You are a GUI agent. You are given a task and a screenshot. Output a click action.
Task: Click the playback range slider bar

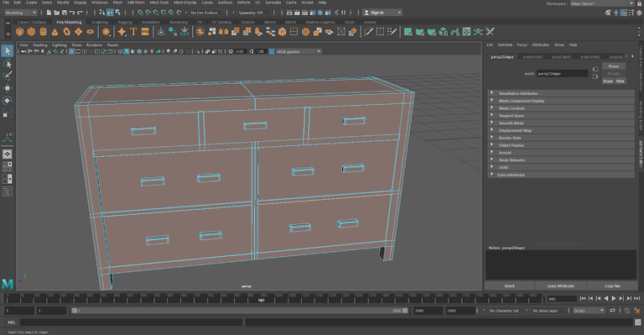(240, 311)
